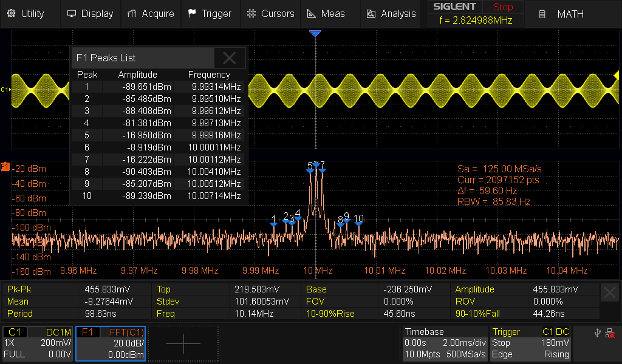Viewport: 622px width, 364px height.
Task: Select the F1 FFT(C1) math box
Action: point(111,343)
